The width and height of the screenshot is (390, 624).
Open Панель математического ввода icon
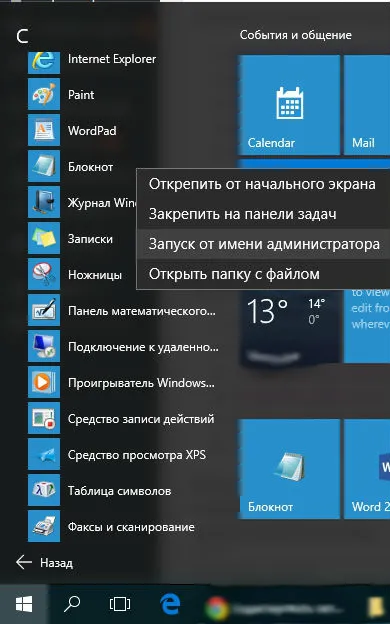coord(44,310)
